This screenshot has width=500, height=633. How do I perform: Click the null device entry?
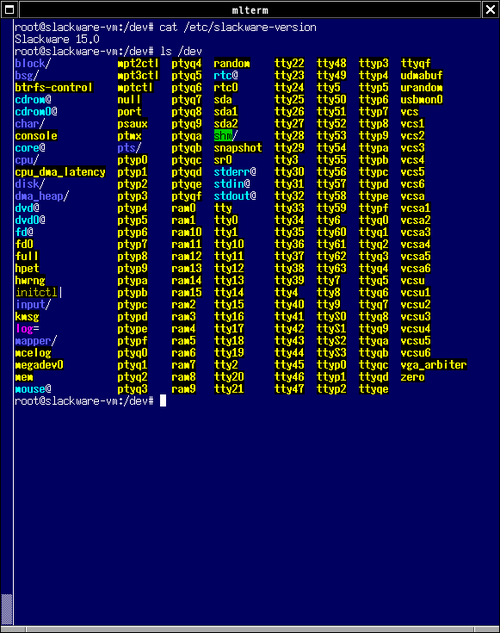click(129, 100)
